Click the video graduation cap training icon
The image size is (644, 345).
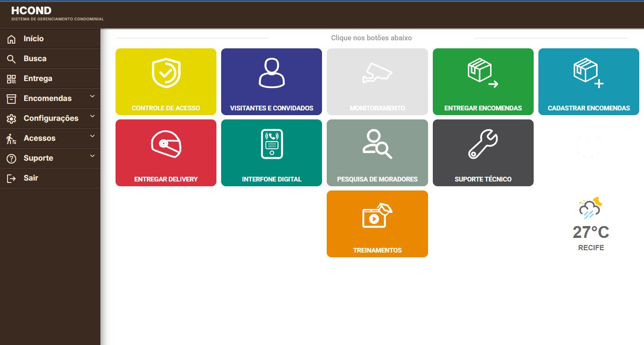378,216
